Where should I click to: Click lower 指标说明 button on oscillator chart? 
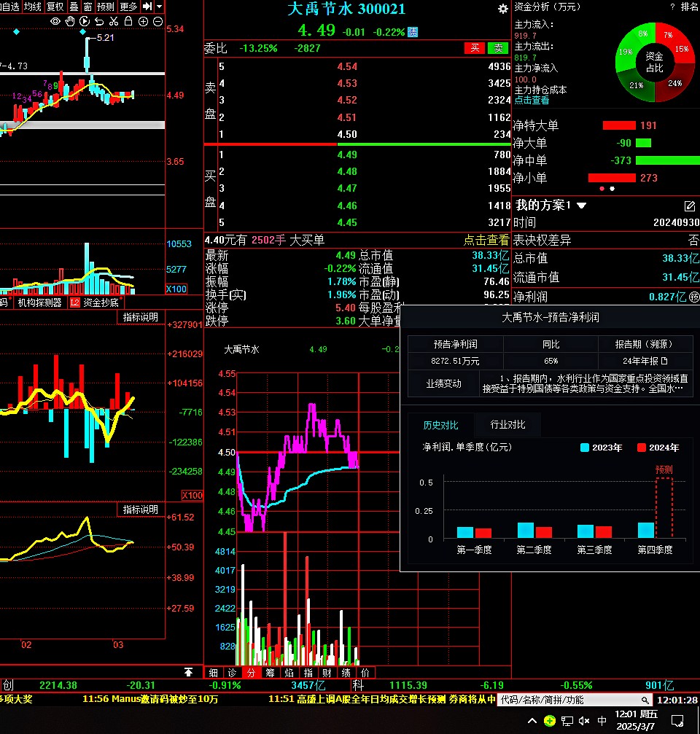click(x=141, y=509)
